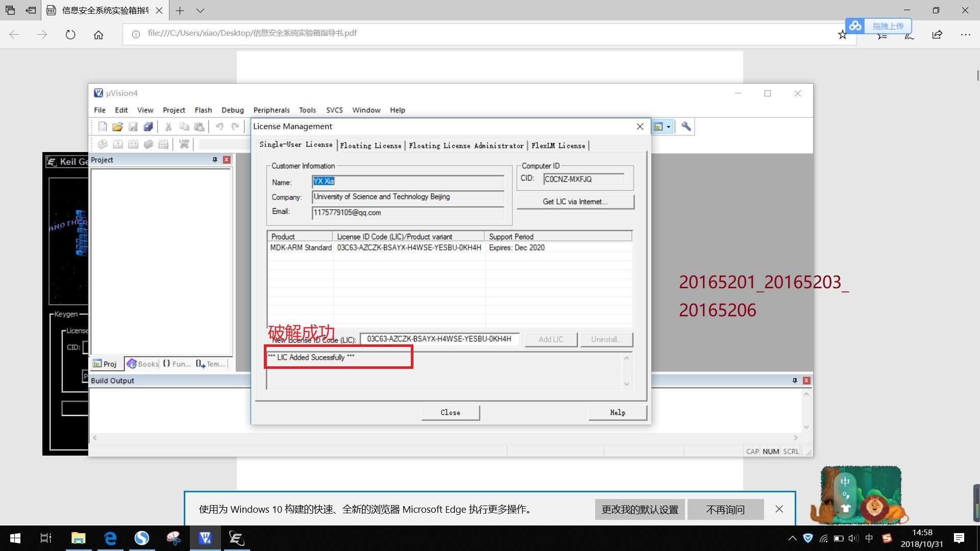Click 更改我的默认设置 button
This screenshot has width=980, height=551.
click(x=640, y=510)
